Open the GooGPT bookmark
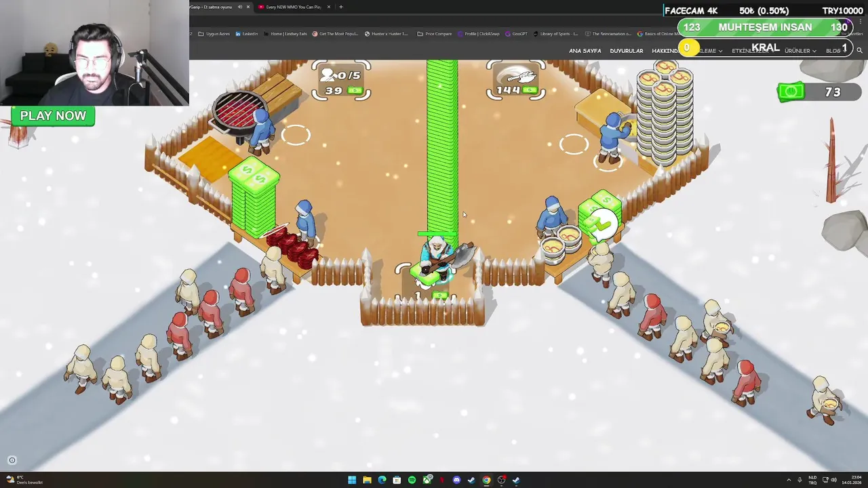868x488 pixels. coord(517,34)
